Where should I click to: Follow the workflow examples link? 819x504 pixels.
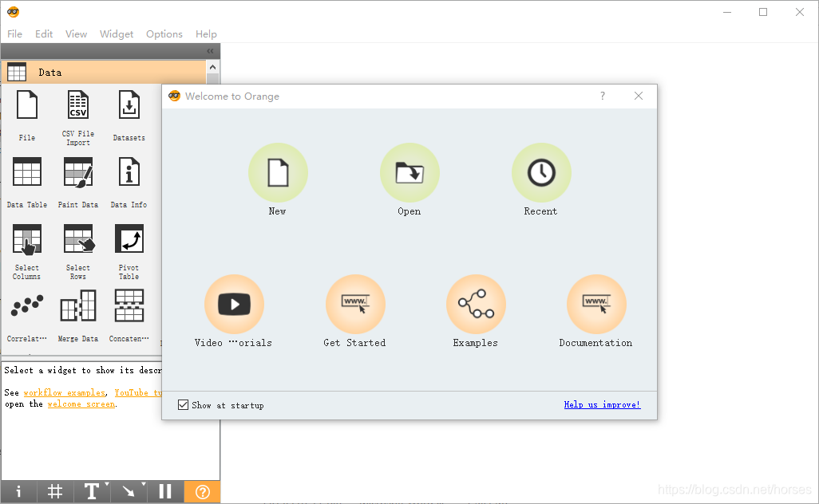tap(64, 392)
